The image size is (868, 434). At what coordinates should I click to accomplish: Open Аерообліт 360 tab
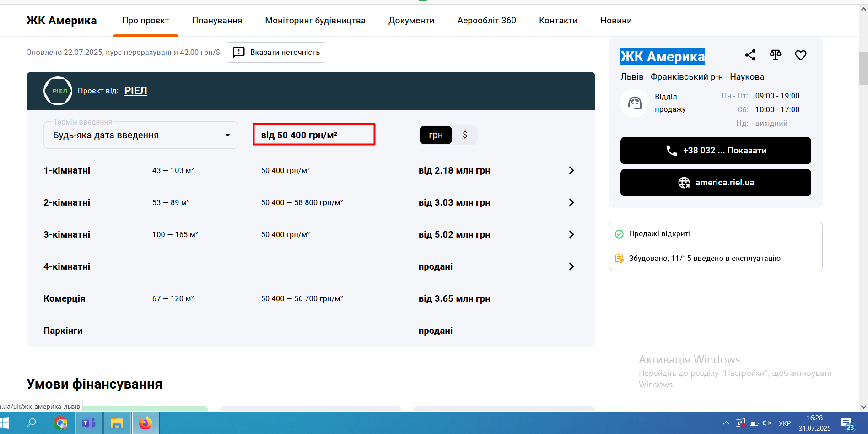pyautogui.click(x=487, y=21)
